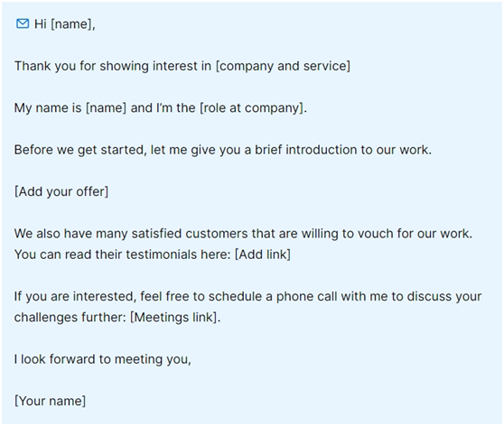Click 'vouch for our work' phrase
This screenshot has width=504, height=426.
[415, 234]
